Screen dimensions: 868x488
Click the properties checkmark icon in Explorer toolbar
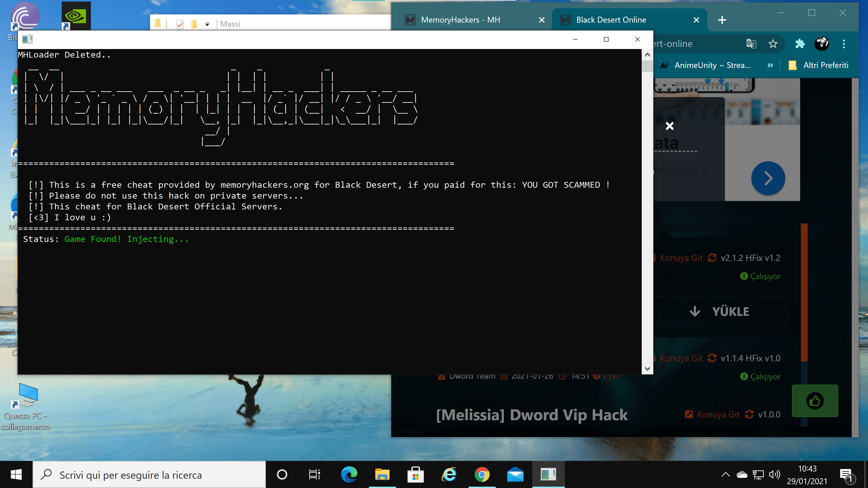pyautogui.click(x=180, y=24)
